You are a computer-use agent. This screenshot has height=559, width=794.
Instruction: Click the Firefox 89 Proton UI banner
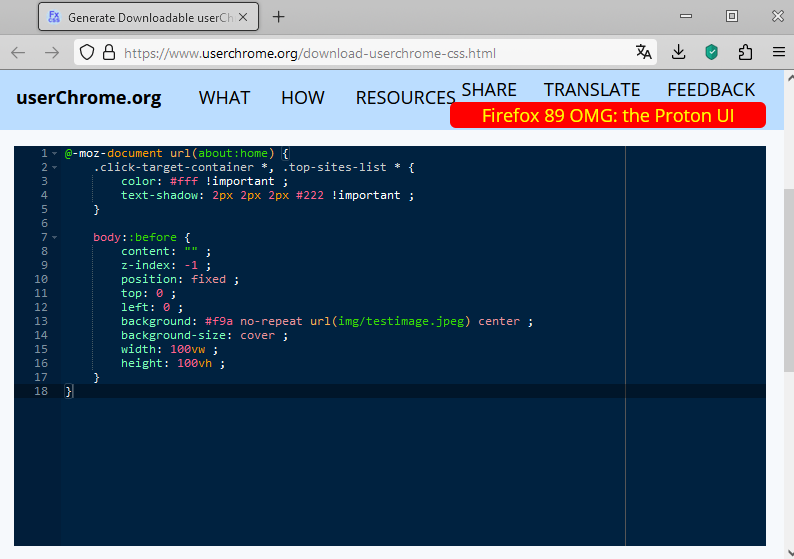click(x=607, y=116)
